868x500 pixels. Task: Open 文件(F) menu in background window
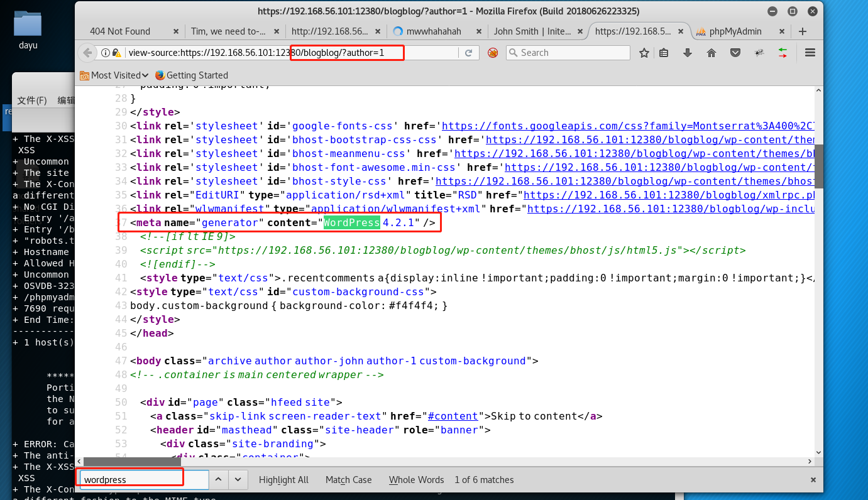coord(31,101)
